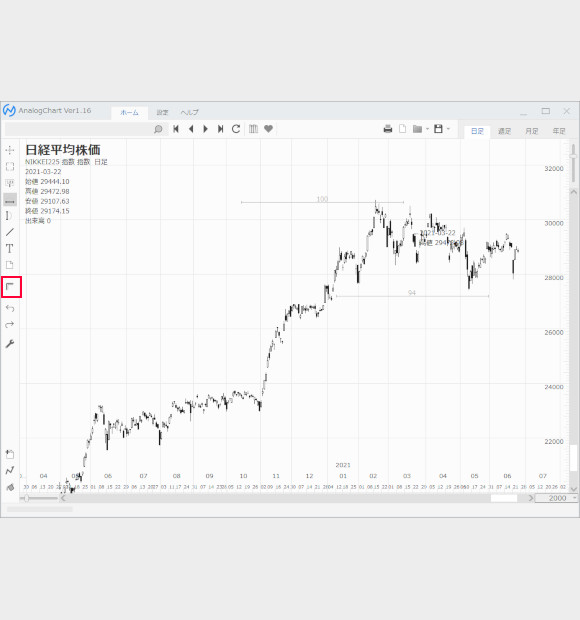The image size is (580, 620).
Task: Reload chart with the refresh icon
Action: click(x=236, y=129)
